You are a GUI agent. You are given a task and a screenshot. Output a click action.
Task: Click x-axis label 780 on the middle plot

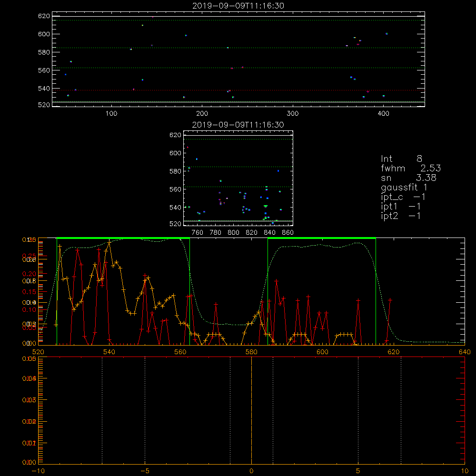pyautogui.click(x=216, y=233)
